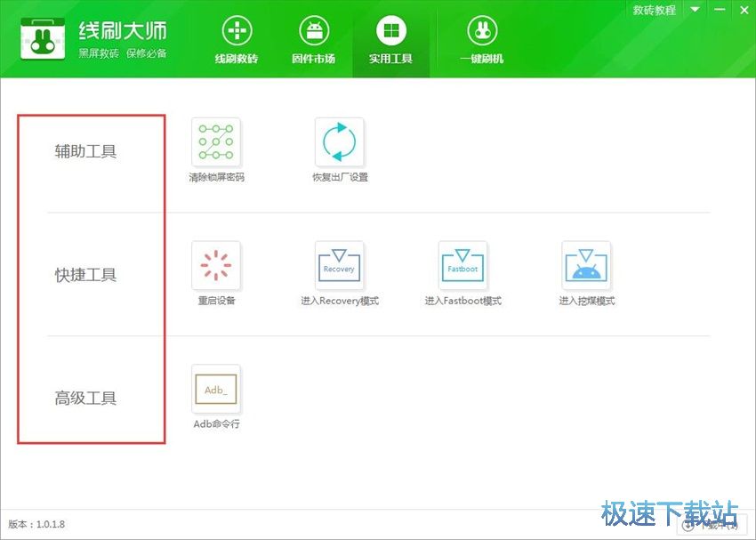Viewport: 756px width, 540px height.
Task: Select the 进入Recovery模式 tool icon
Action: [x=340, y=266]
